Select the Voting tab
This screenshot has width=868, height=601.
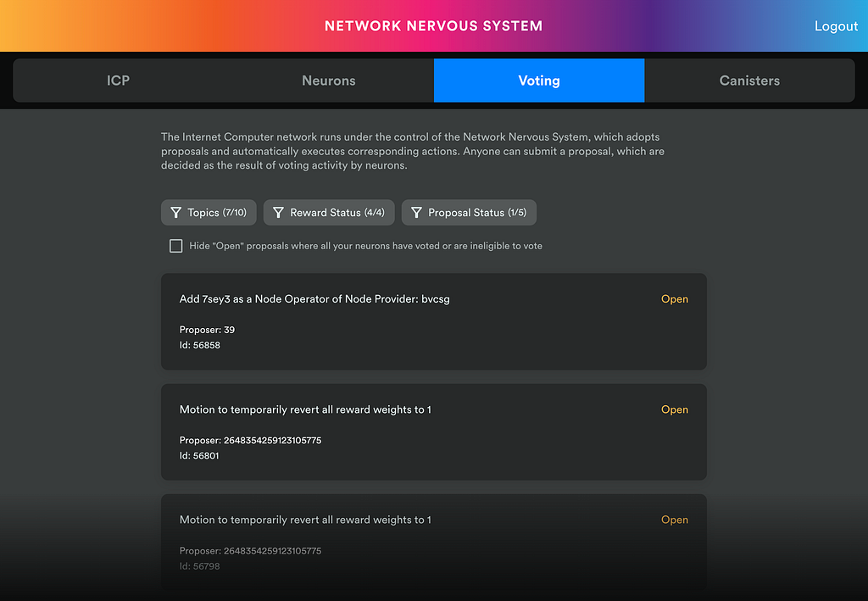539,81
